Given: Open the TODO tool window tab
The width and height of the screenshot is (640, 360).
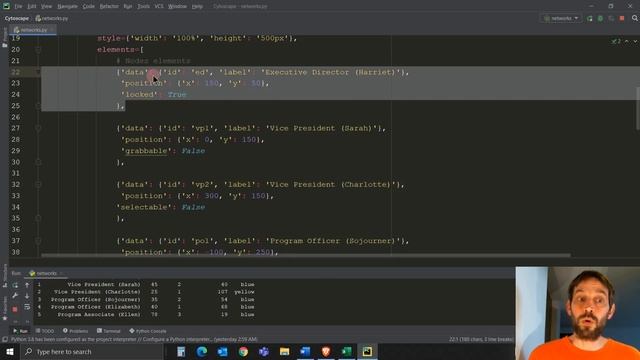Looking at the screenshot, I should [45, 331].
